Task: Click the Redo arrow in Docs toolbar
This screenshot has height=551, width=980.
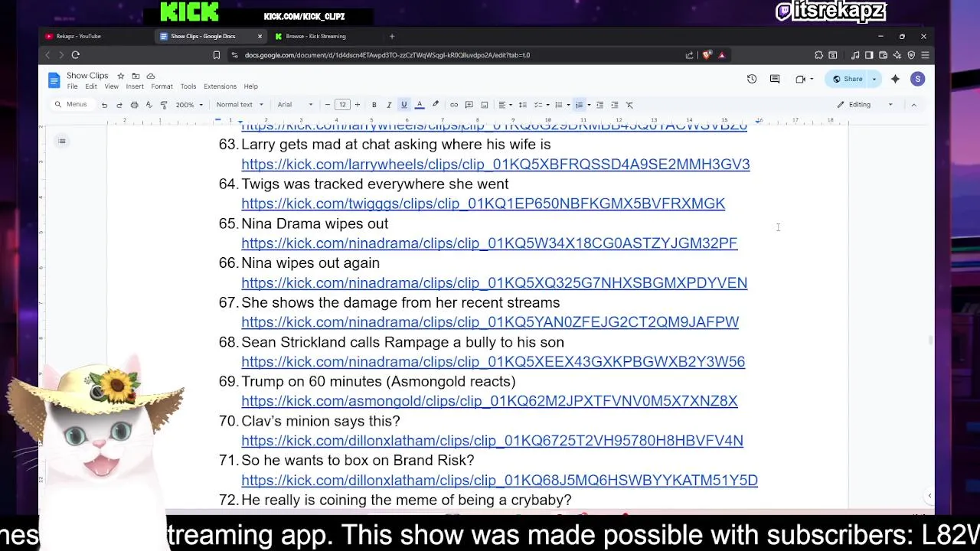Action: tap(119, 105)
